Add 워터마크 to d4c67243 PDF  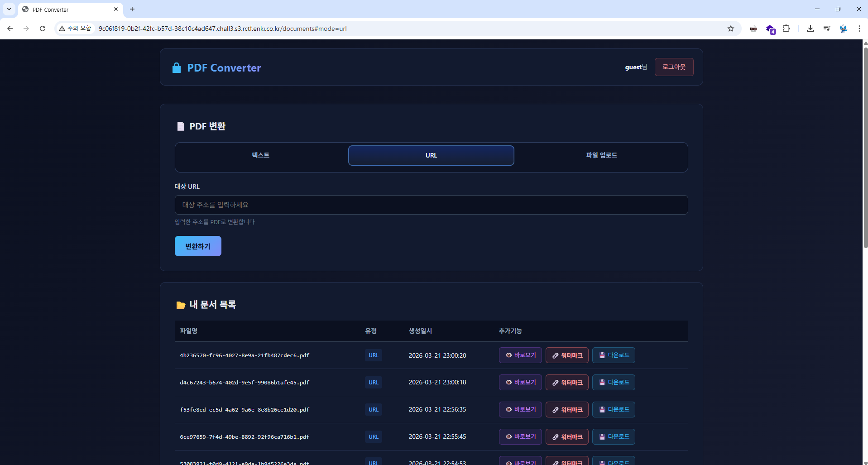(x=567, y=383)
